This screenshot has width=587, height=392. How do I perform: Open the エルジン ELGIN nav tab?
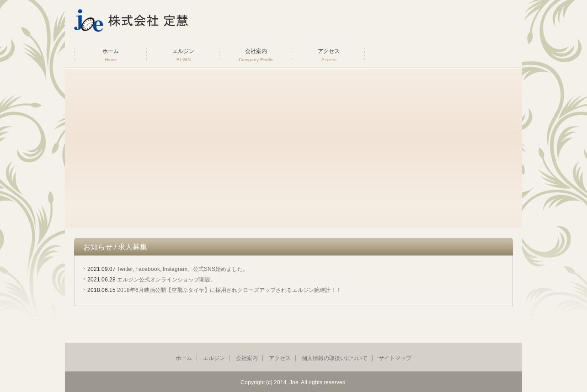tap(183, 55)
